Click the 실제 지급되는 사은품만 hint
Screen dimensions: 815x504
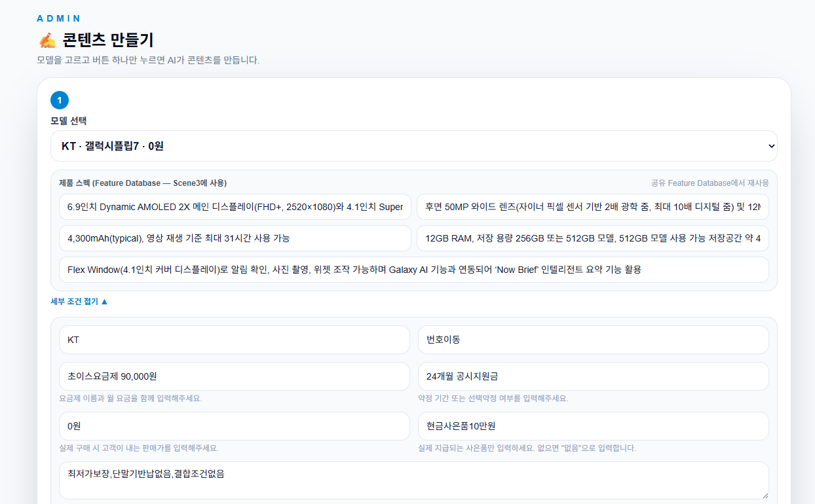tap(527, 448)
